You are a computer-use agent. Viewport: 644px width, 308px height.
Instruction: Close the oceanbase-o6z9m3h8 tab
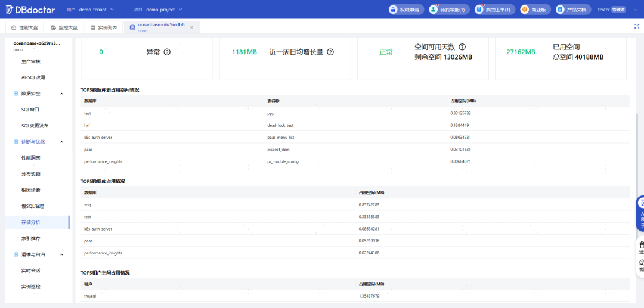pos(191,27)
